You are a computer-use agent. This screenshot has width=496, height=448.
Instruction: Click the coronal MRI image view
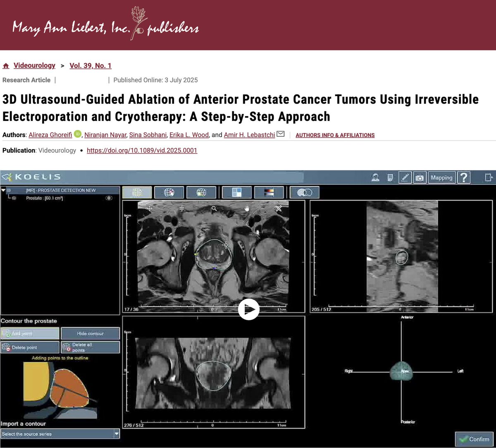click(213, 373)
